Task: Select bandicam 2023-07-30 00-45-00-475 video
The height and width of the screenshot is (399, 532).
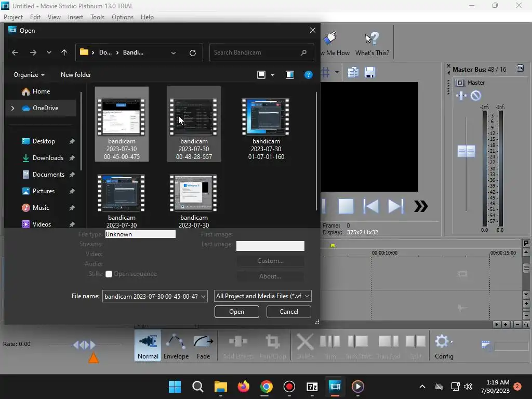Action: pos(122,124)
